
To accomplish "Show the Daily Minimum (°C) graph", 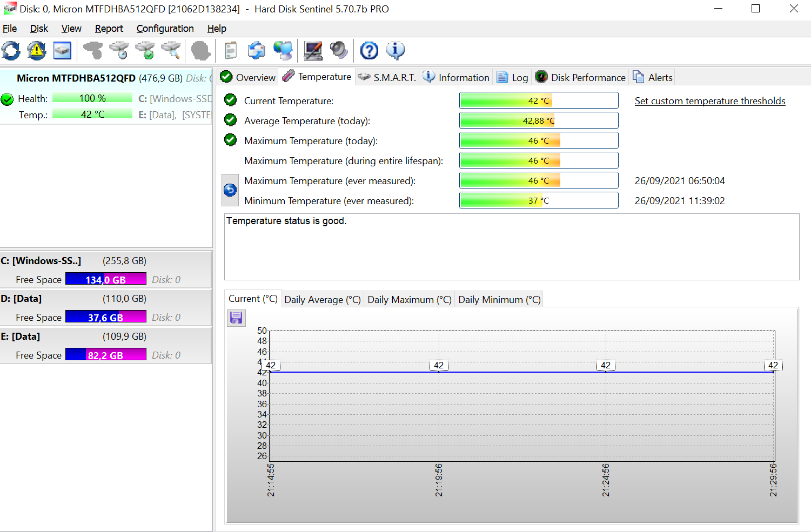I will (499, 300).
